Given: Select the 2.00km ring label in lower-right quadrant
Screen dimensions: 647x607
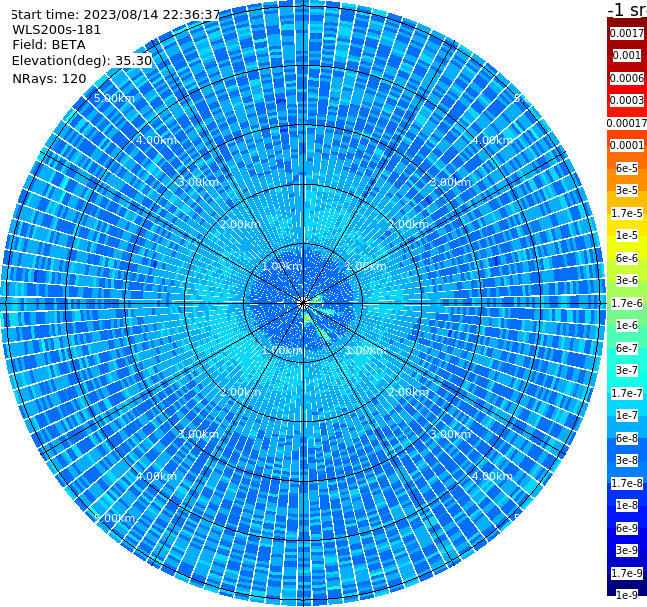Looking at the screenshot, I should 408,392.
